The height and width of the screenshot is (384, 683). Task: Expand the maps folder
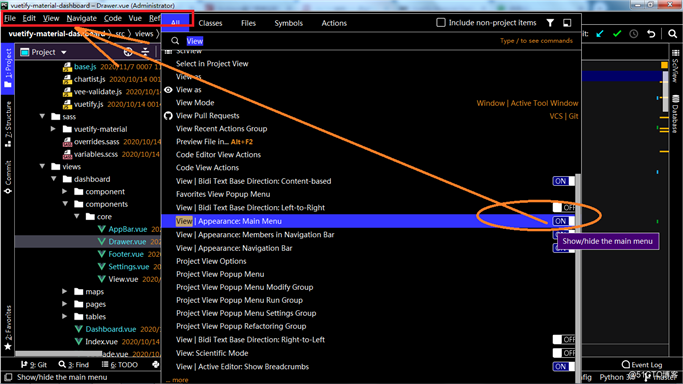coord(64,292)
